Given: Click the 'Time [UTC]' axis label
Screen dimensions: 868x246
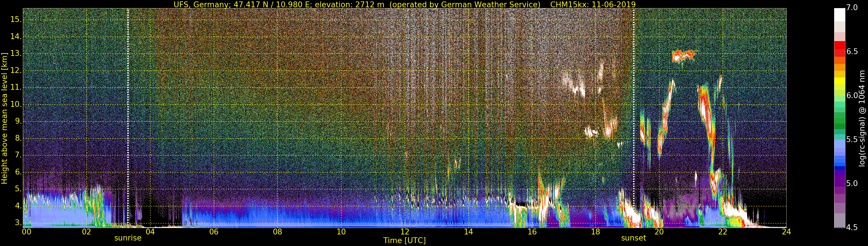Looking at the screenshot, I should [404, 241].
